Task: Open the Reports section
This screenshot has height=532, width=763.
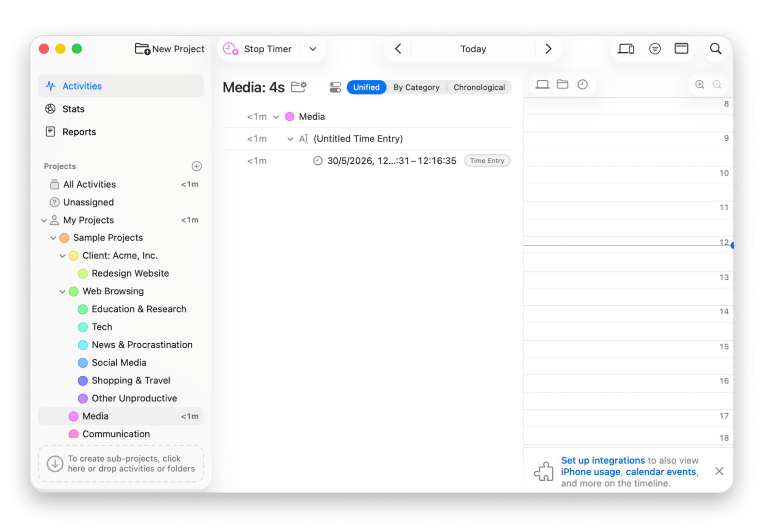Action: 121,132
